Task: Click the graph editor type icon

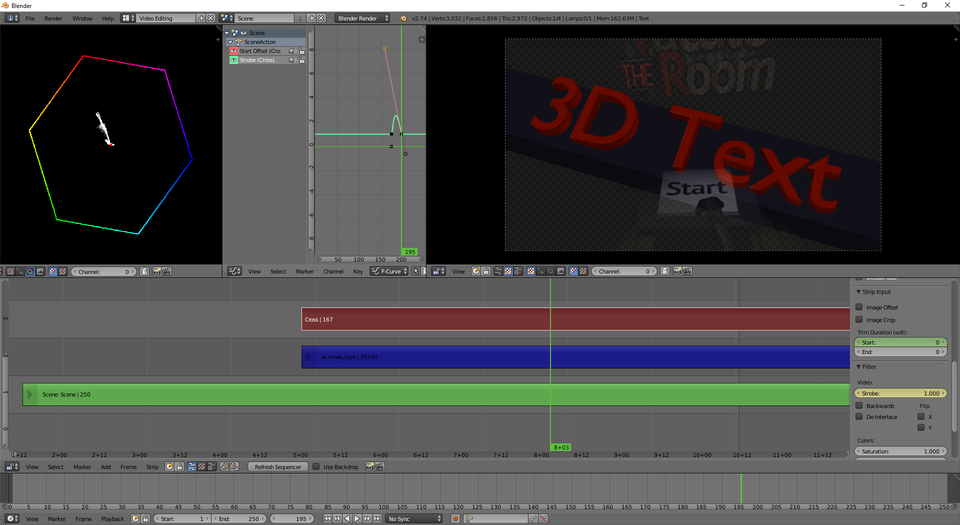Action: tap(234, 271)
